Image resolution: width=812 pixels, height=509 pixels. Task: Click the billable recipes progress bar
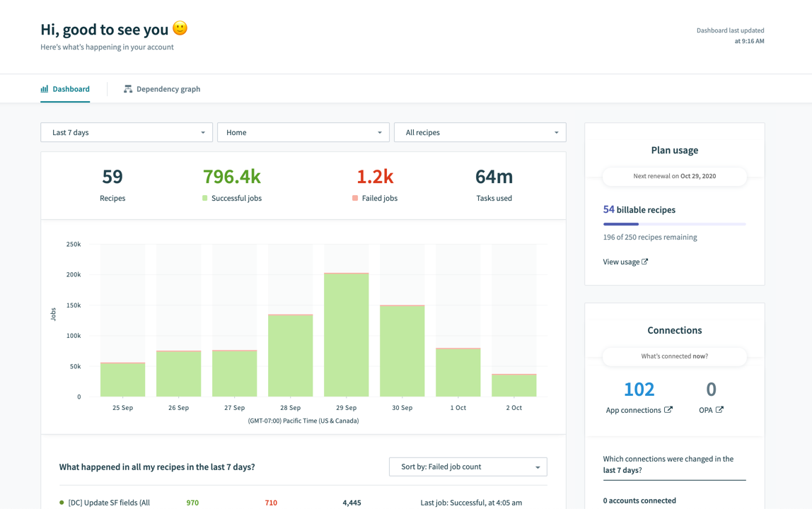[x=674, y=223]
